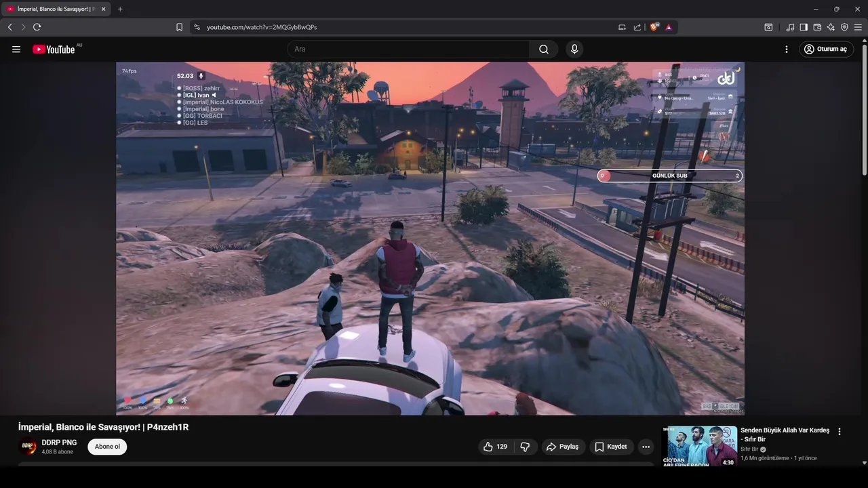Open the browser main menu
The image size is (868, 488).
click(x=858, y=27)
